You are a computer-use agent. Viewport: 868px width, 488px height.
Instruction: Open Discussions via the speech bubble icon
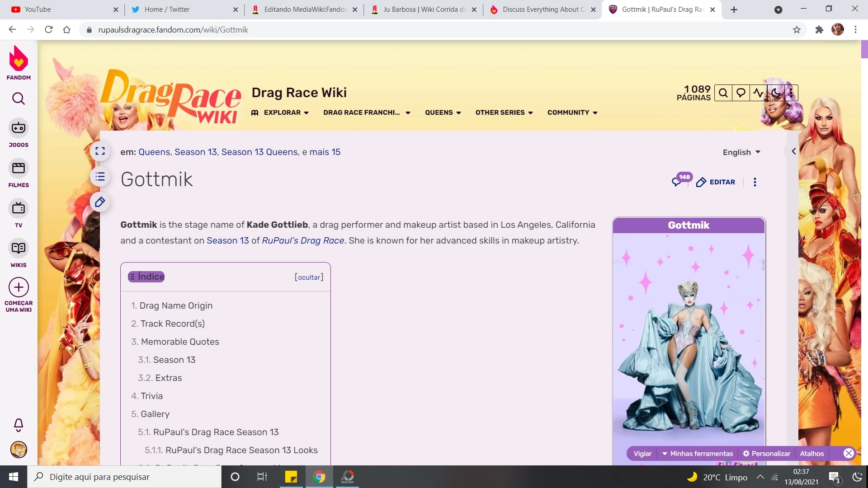741,93
